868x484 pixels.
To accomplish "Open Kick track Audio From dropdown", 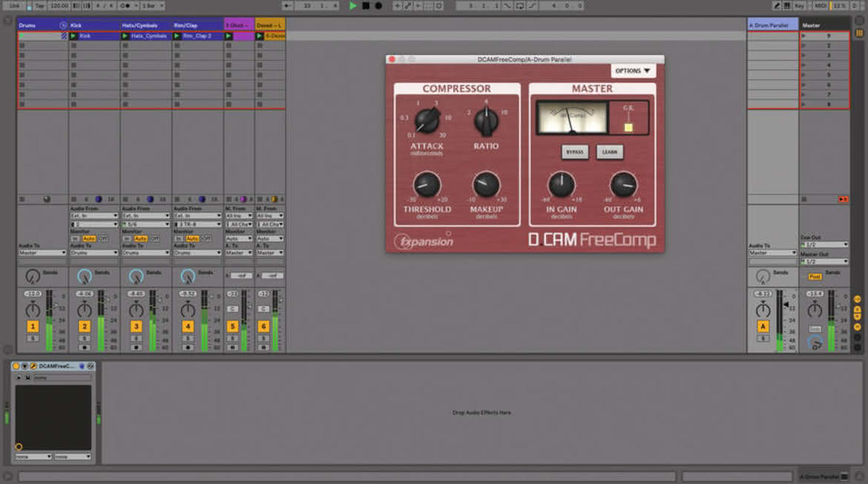I will [x=93, y=215].
